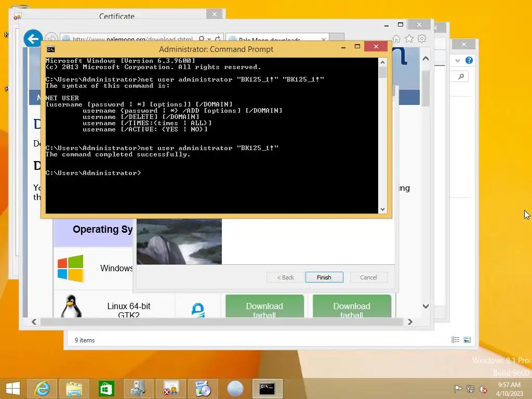
Task: Open IE Favorites star icon
Action: tap(409, 38)
